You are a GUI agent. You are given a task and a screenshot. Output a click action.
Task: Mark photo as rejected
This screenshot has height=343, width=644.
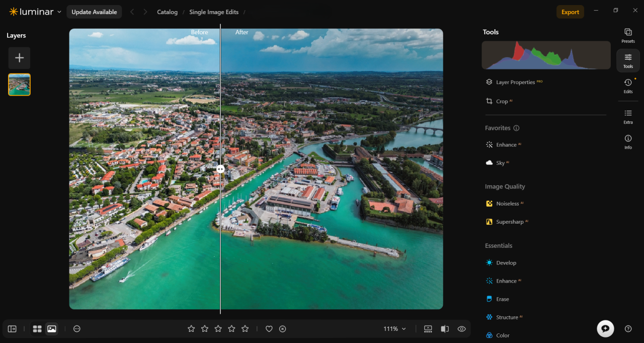click(283, 329)
